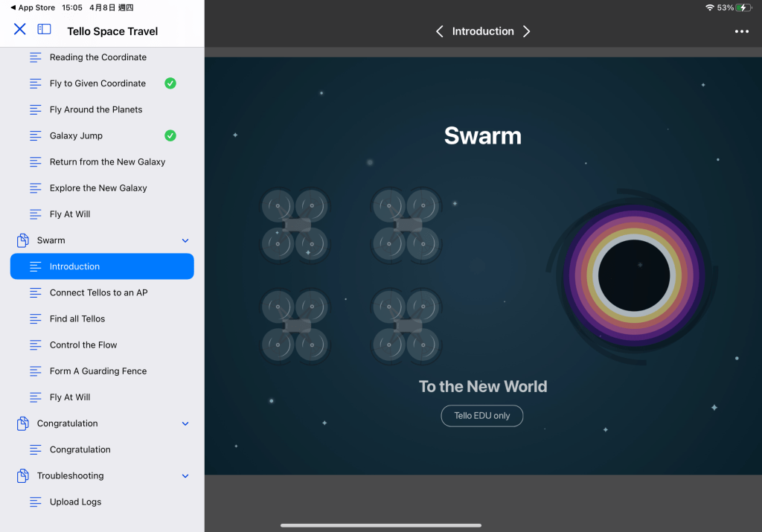The image size is (762, 532).
Task: Return to App Store via status bar link
Action: (33, 7)
